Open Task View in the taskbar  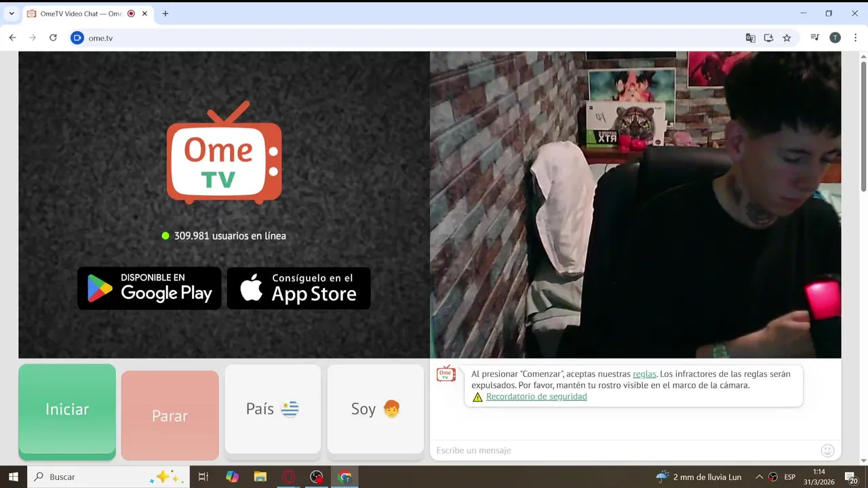point(203,477)
